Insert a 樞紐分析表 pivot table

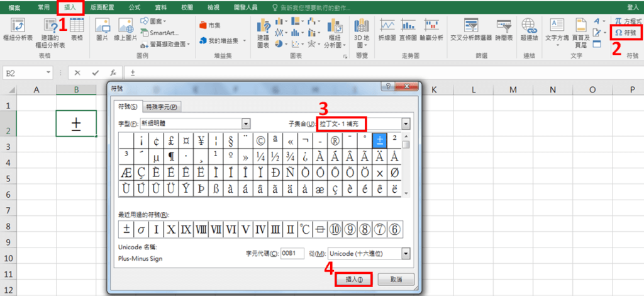coord(20,30)
